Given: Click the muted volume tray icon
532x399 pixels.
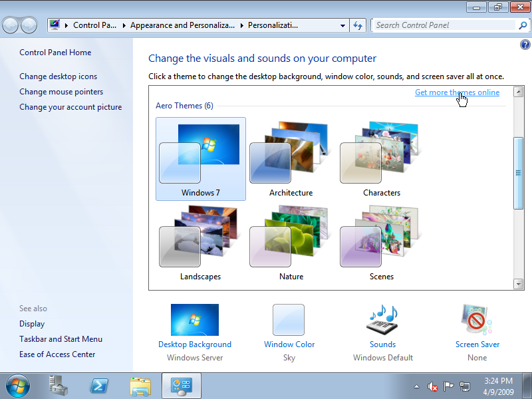Looking at the screenshot, I should tap(433, 386).
